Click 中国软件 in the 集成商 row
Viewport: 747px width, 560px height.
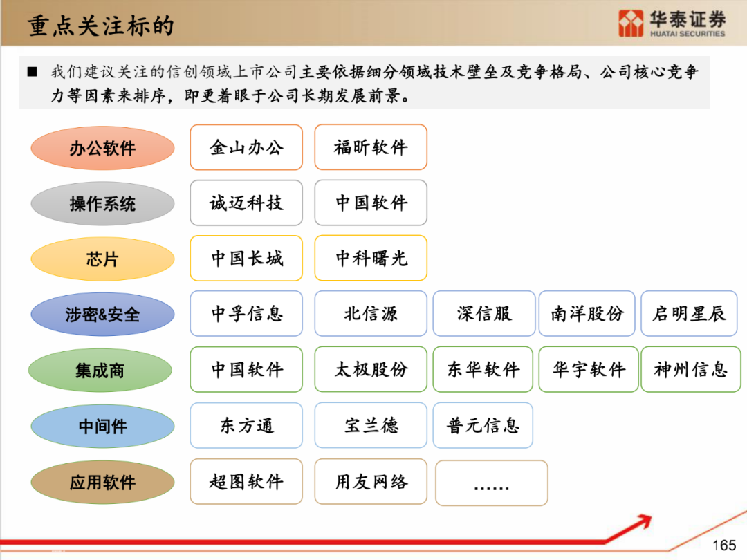pos(246,369)
